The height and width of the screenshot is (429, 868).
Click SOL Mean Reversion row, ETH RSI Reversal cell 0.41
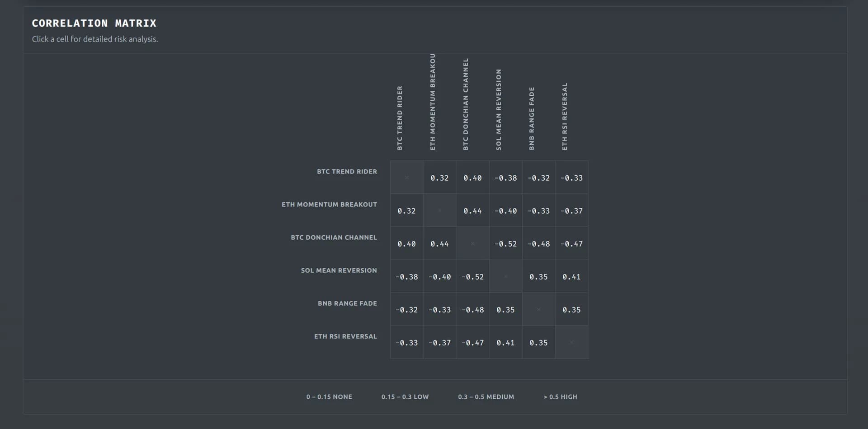click(x=571, y=276)
